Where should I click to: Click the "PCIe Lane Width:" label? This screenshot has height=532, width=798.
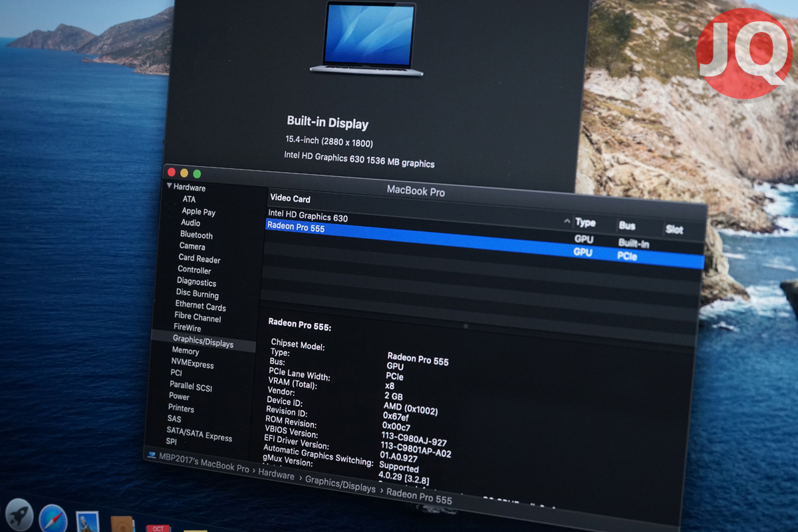point(299,374)
